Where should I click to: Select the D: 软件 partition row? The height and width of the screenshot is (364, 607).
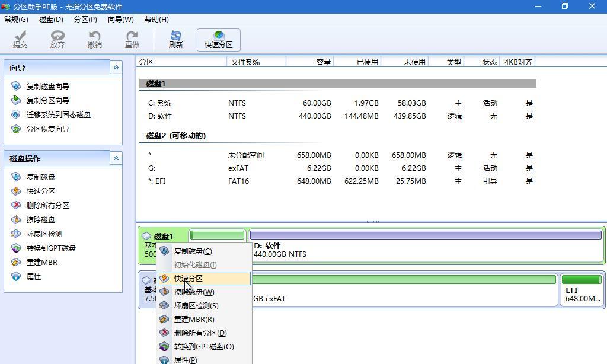click(337, 116)
